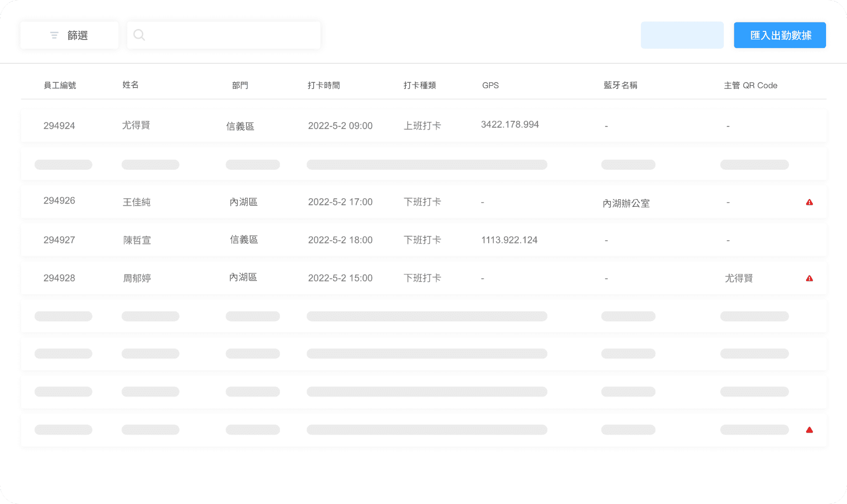Viewport: 847px width, 504px height.
Task: Click the 打卡種類 column header
Action: pos(420,86)
